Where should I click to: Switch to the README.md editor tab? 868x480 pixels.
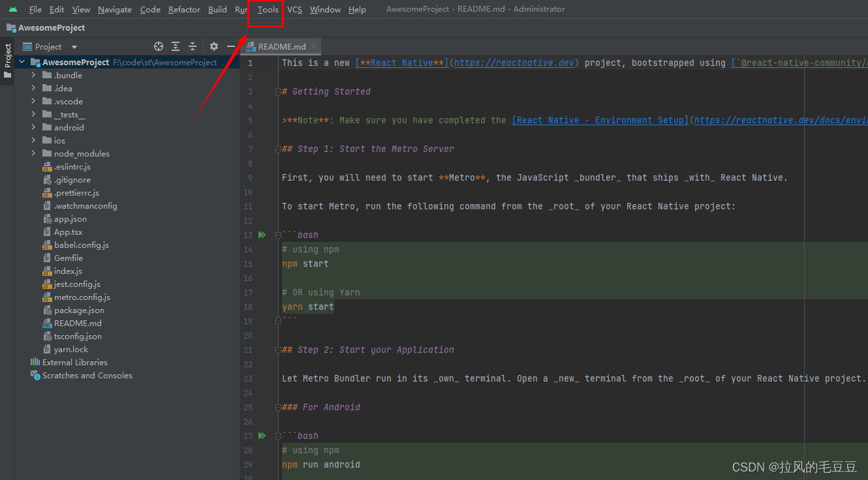coord(282,46)
